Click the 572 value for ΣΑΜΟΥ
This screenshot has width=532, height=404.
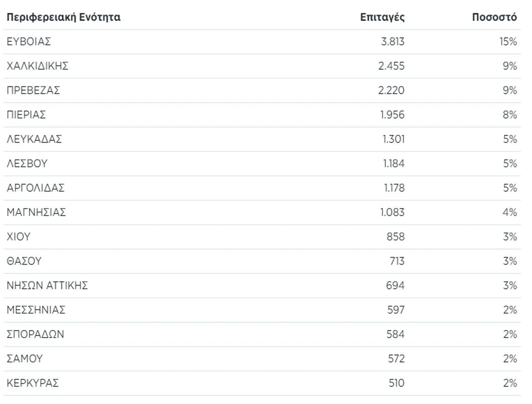[395, 359]
